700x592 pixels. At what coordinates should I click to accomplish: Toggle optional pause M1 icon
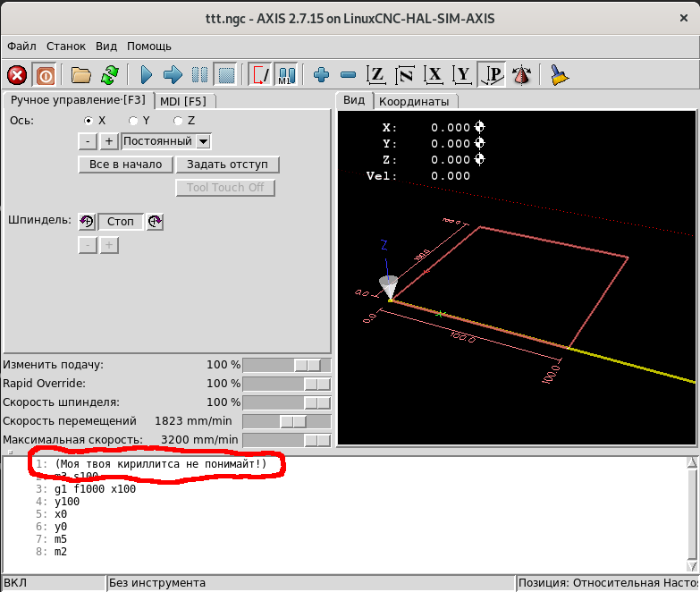(x=286, y=74)
